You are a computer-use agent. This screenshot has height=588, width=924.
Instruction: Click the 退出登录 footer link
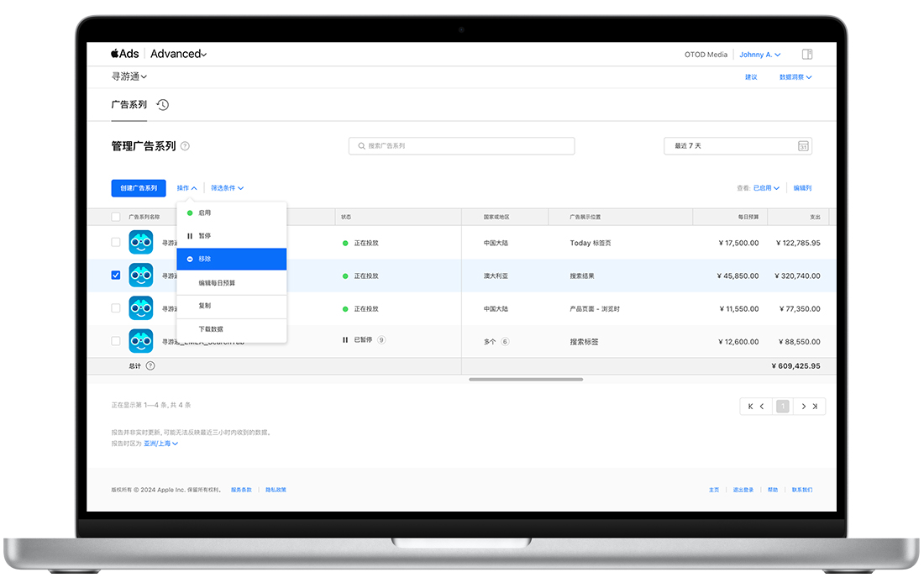[x=743, y=490]
